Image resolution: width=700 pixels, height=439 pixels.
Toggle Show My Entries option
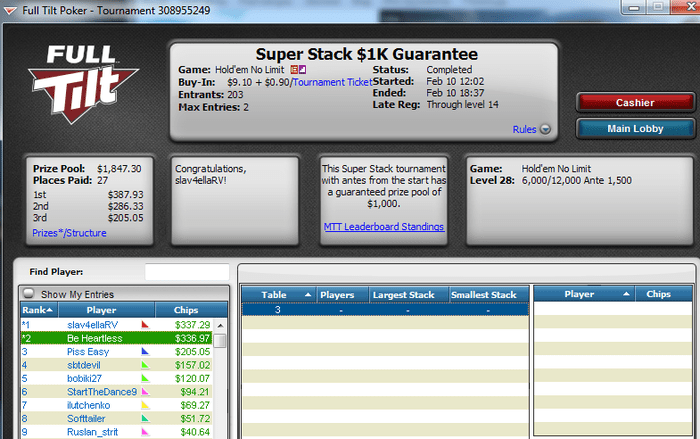(29, 293)
